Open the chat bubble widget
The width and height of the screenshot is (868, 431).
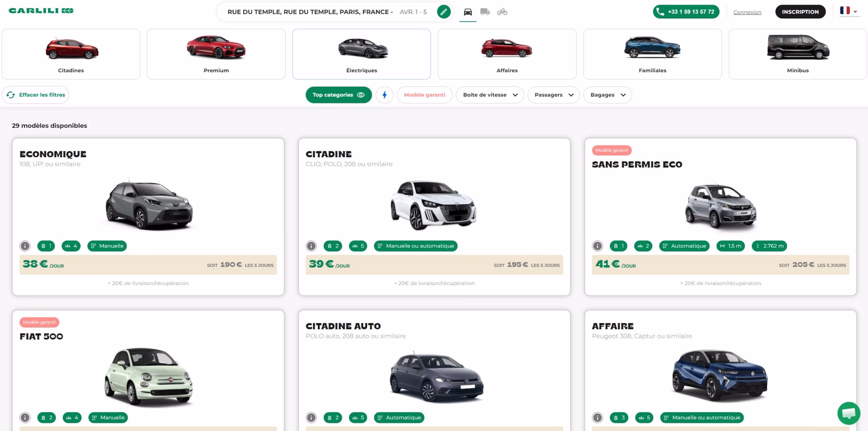[849, 413]
